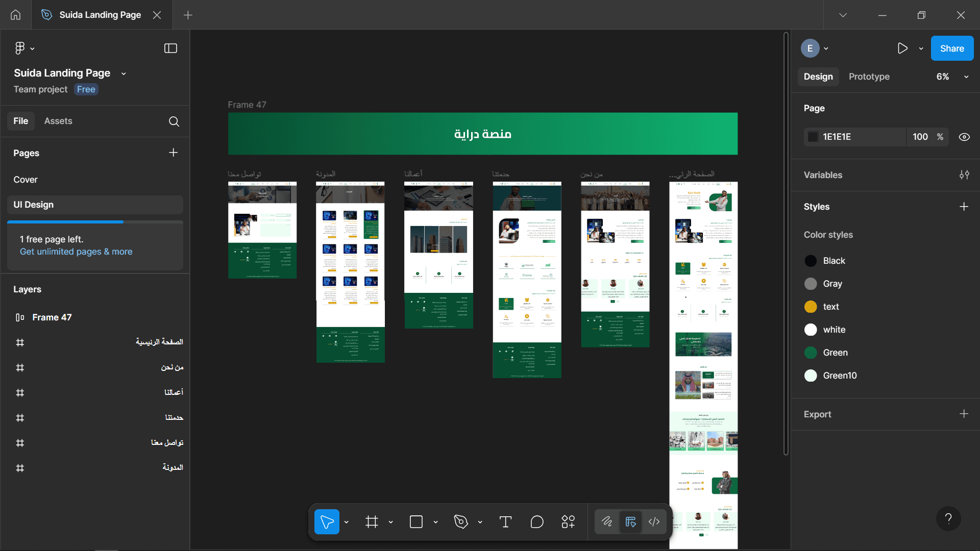Open the Actions tool
The height and width of the screenshot is (551, 980).
click(x=568, y=522)
